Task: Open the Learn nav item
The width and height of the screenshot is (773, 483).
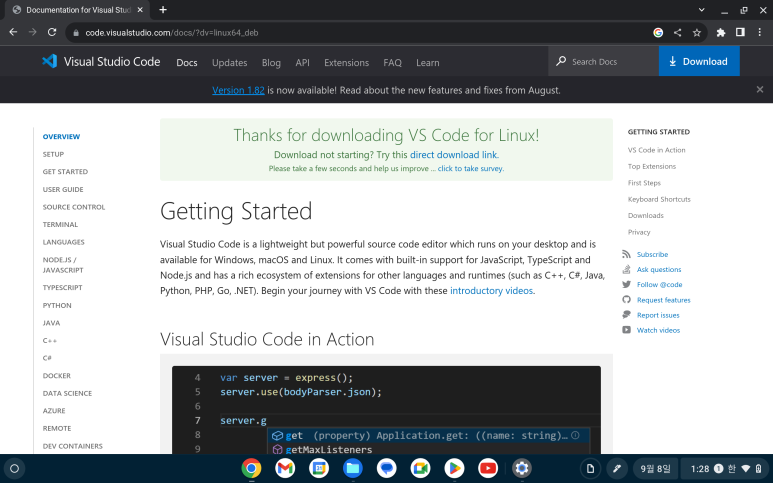Action: click(x=427, y=63)
